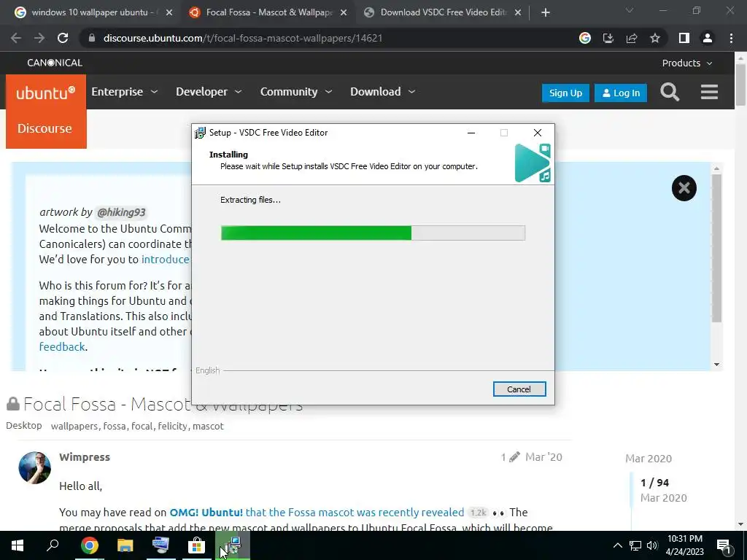
Task: Click the Google icon in address bar
Action: (x=584, y=38)
